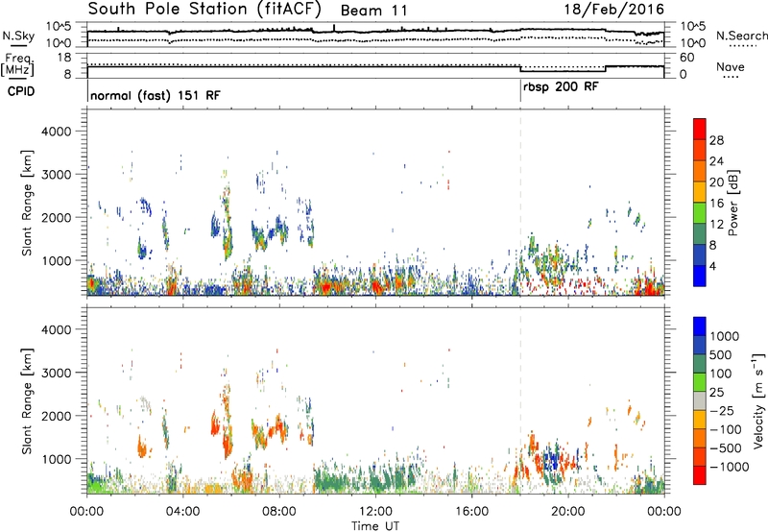Click the '16:00' time tick label
The width and height of the screenshot is (768, 532).
471,512
